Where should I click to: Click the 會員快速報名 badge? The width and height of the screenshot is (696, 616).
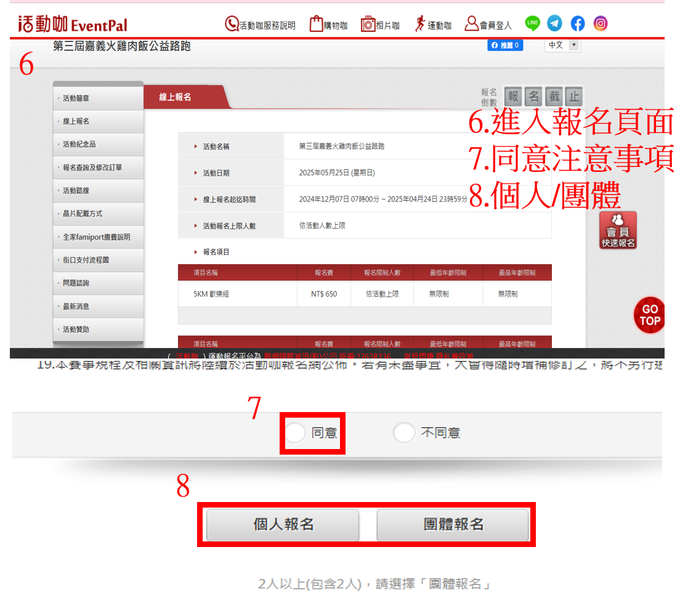pyautogui.click(x=618, y=230)
